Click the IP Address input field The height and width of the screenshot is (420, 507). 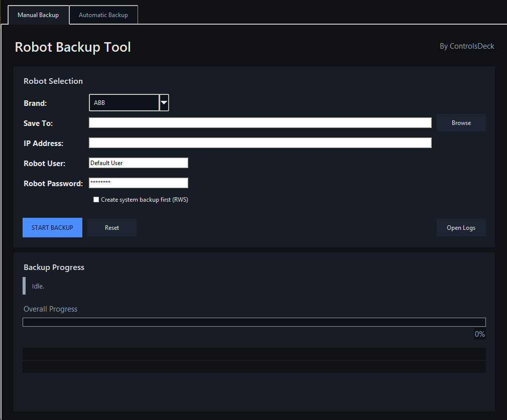[x=260, y=143]
